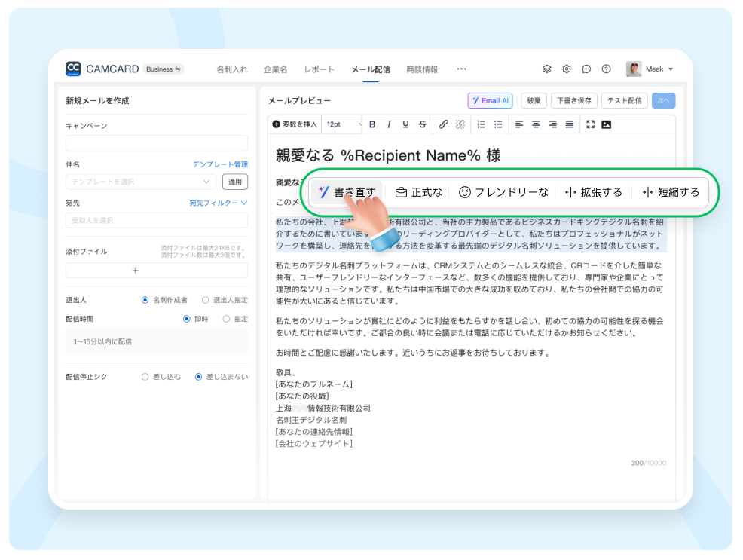Open the 12pt font size dropdown
The height and width of the screenshot is (560, 743).
(343, 124)
